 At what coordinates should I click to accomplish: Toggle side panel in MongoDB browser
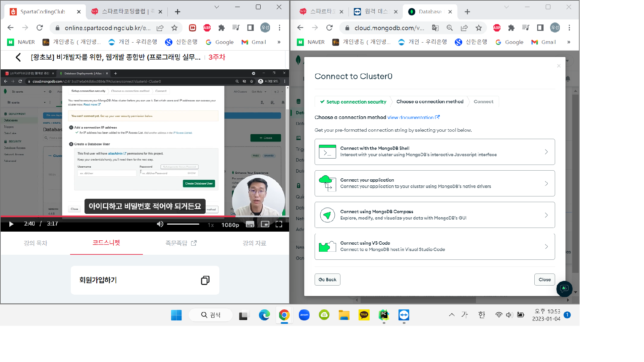(540, 28)
